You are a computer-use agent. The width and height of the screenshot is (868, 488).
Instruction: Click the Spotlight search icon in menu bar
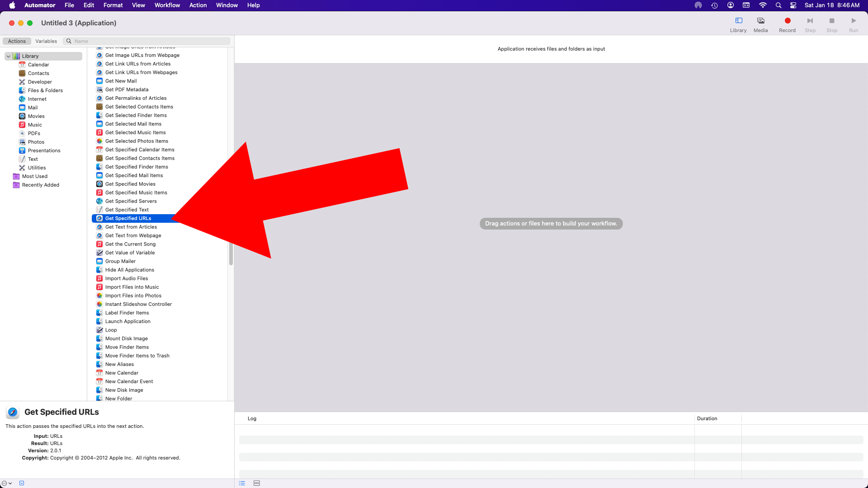778,5
